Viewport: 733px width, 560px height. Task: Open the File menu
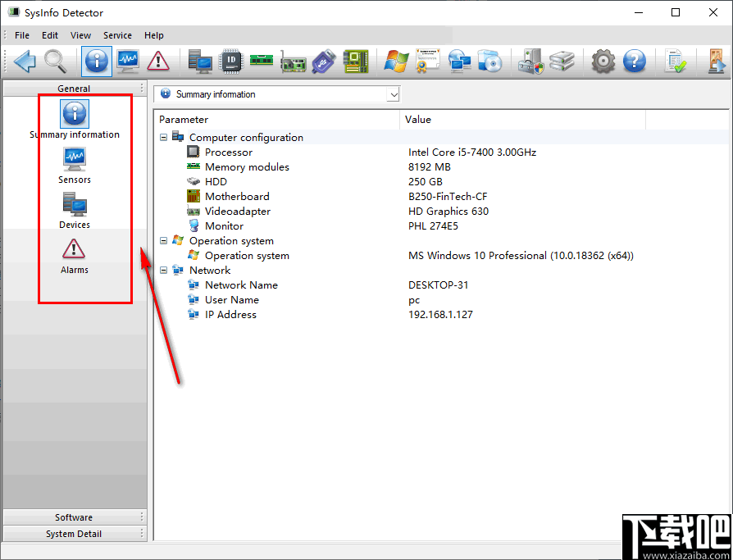point(22,35)
